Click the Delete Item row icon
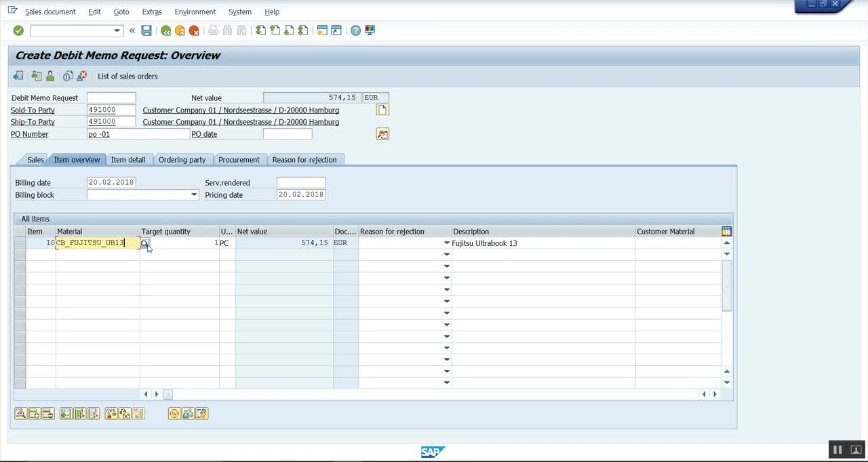The width and height of the screenshot is (868, 462). (47, 414)
